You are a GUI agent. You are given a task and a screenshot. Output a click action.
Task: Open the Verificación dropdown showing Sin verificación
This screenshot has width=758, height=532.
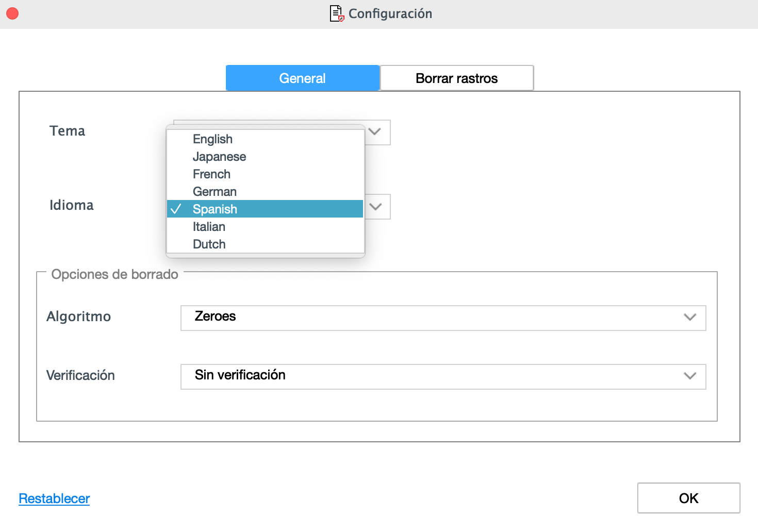coord(443,377)
